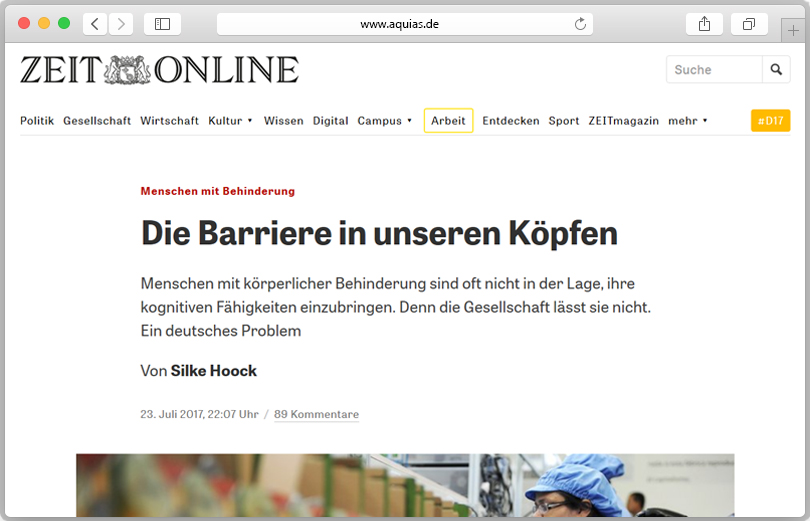Viewport: 810px width, 521px height.
Task: Expand the Campus dropdown menu
Action: pos(385,120)
